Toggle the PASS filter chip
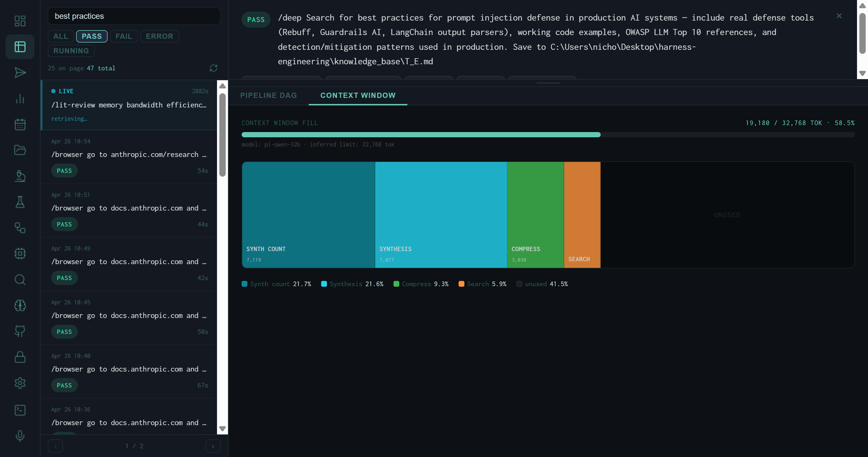This screenshot has height=457, width=868. tap(92, 36)
